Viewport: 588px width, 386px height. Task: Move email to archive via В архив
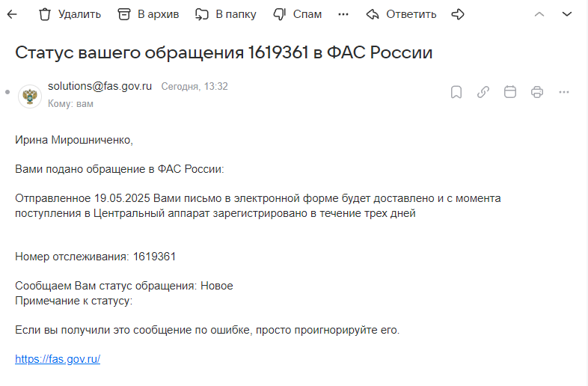pos(149,15)
